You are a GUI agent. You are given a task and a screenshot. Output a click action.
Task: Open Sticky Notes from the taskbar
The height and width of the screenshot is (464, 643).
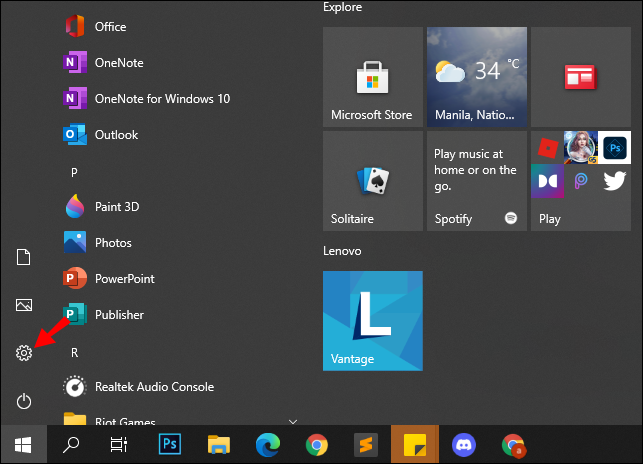pos(415,444)
